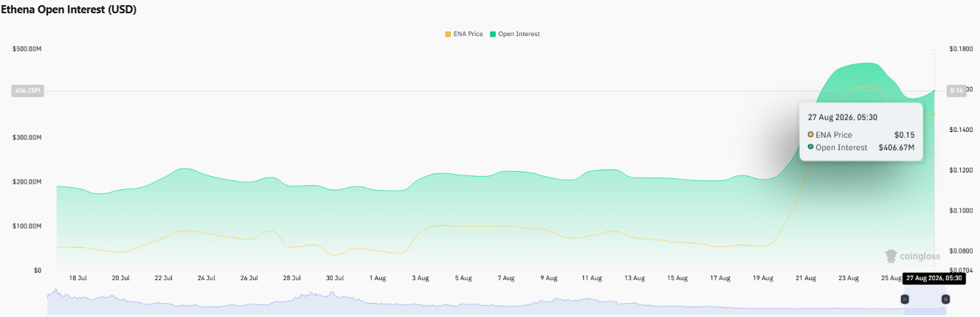Click the tooltip ENA Price $0.15 value
The image size is (980, 317).
(905, 135)
